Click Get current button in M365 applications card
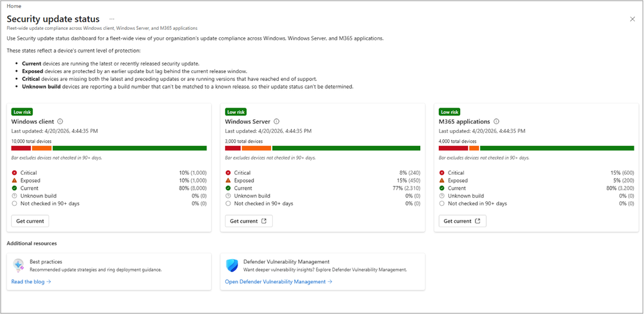This screenshot has width=644, height=314. (463, 221)
